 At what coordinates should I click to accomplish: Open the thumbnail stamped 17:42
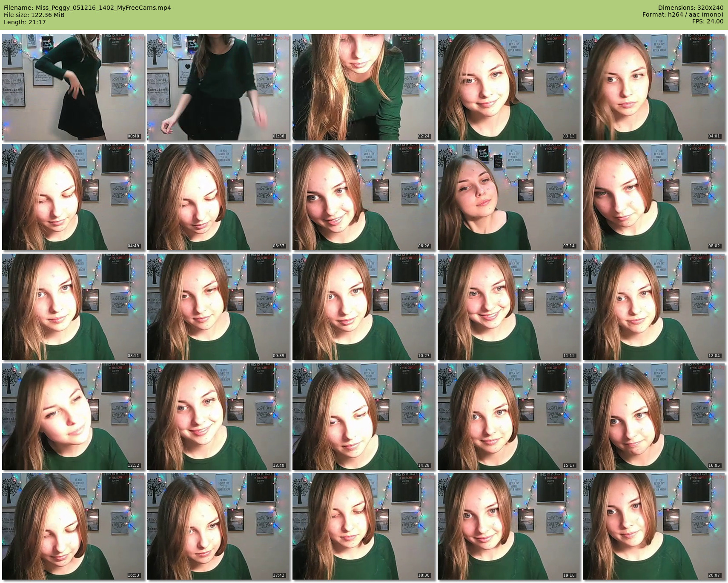218,526
